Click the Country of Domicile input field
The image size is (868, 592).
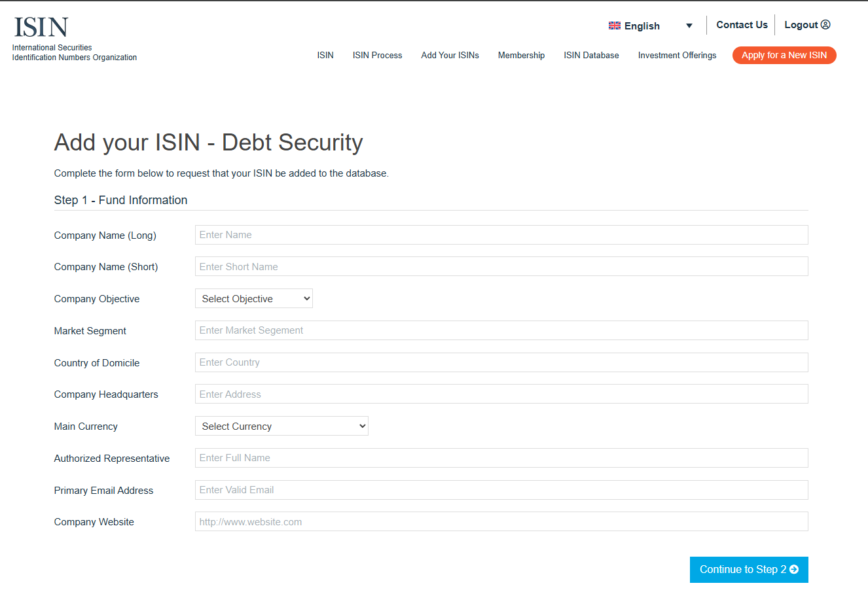point(501,362)
